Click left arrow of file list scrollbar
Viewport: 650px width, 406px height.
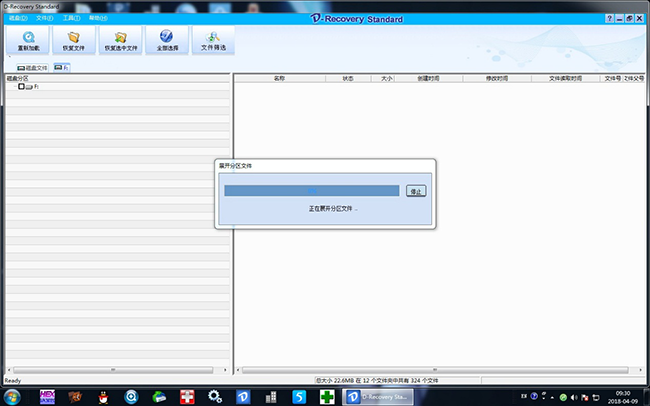pyautogui.click(x=238, y=370)
